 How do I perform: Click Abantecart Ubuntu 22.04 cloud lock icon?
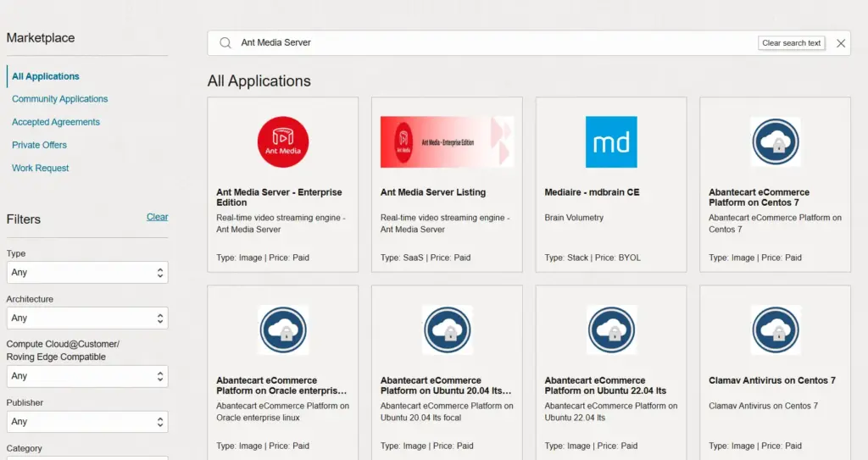(611, 330)
